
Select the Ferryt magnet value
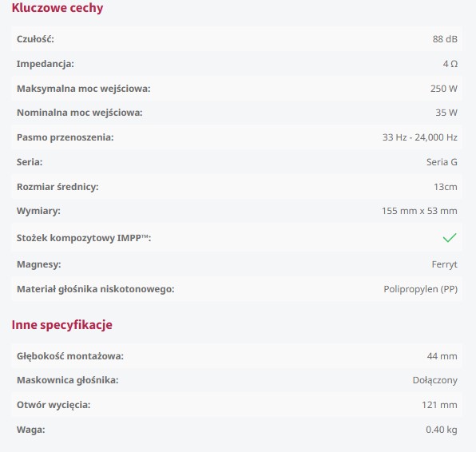[x=444, y=264]
